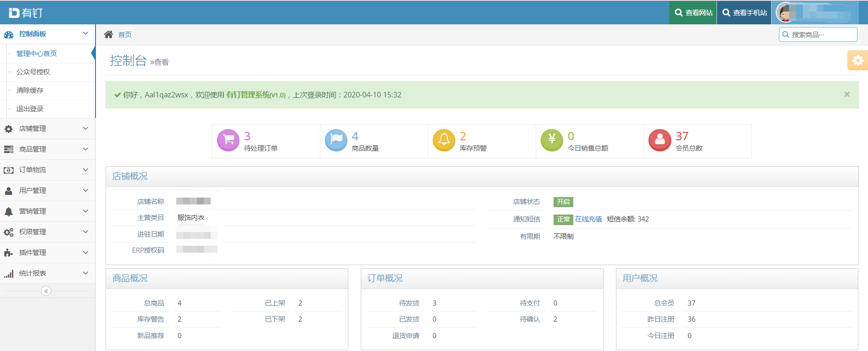The image size is (868, 351).
Task: Click the 有钉 logo in header
Action: coord(26,13)
